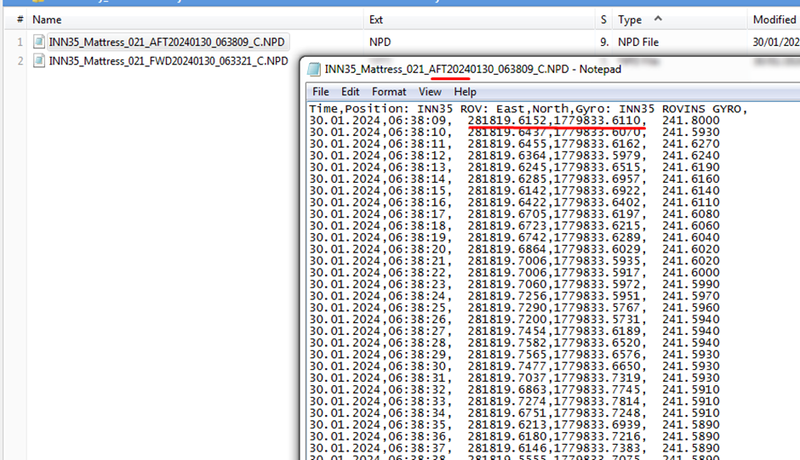Click the line with timestamp 06:38:10

514,132
